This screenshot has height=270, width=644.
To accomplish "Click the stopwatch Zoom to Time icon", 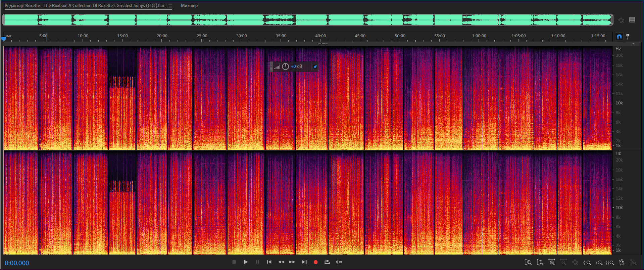I will 622,262.
